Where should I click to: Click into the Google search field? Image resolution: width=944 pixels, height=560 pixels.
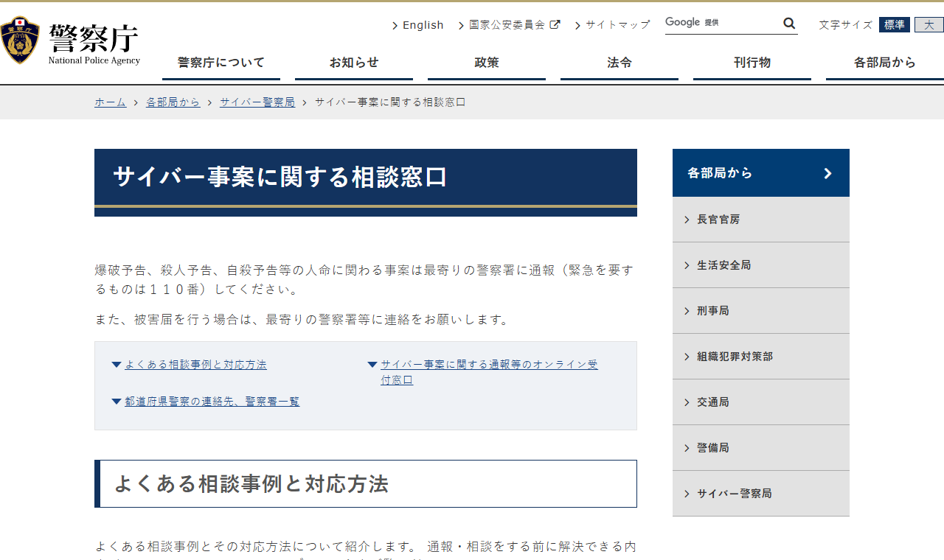(723, 24)
